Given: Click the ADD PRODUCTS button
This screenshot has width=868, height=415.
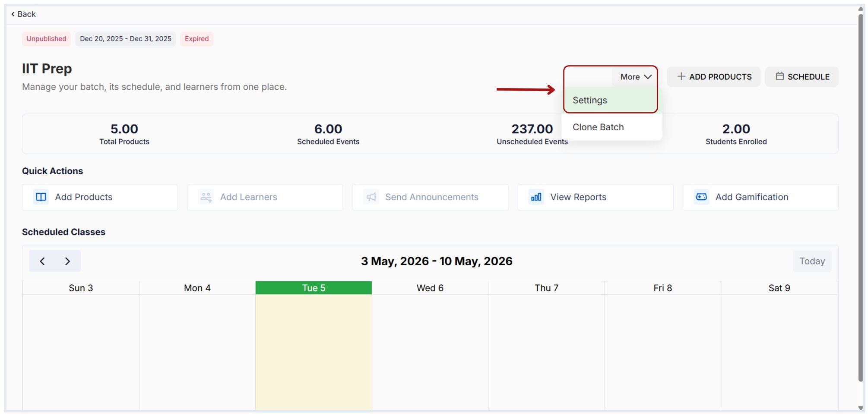Looking at the screenshot, I should (714, 77).
